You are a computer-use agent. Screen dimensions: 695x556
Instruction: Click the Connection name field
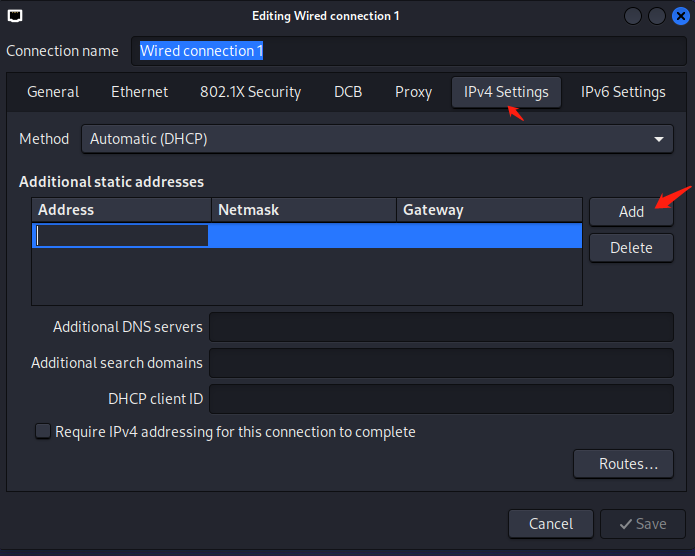(410, 51)
